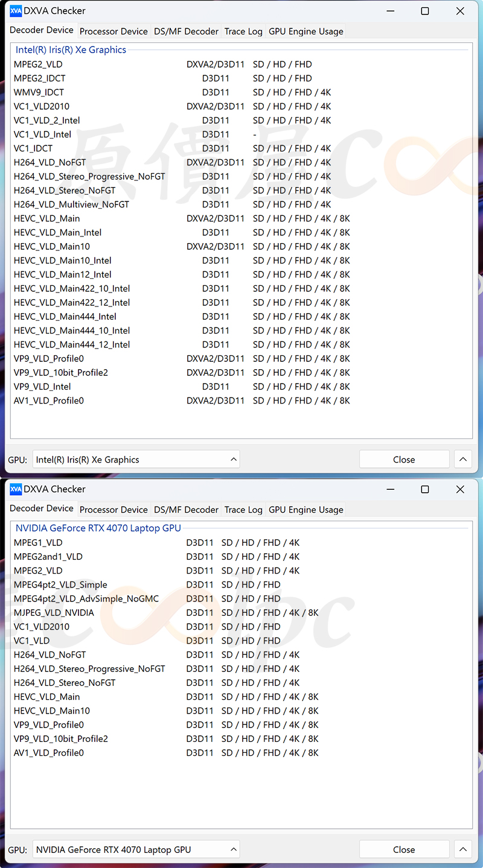Minimize the bottom DXVA Checker window
Viewport: 483px width, 868px height.
click(x=389, y=489)
